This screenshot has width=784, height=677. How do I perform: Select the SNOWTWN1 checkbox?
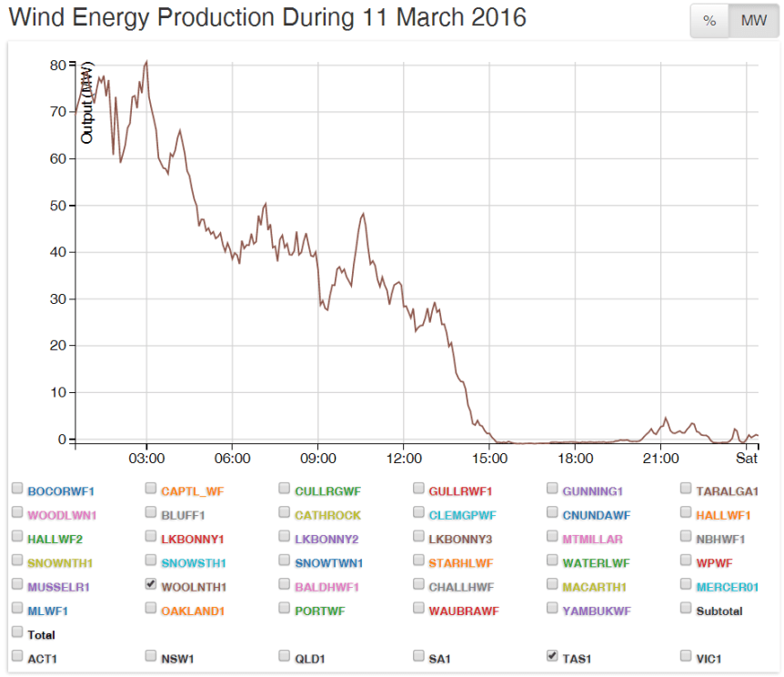tap(286, 561)
